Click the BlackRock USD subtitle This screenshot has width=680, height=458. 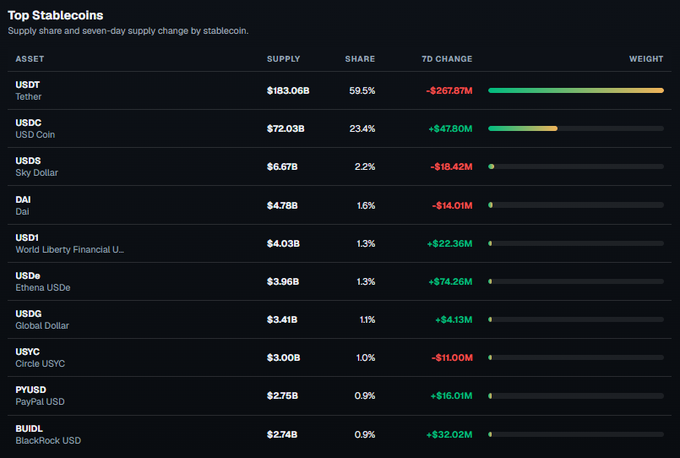(x=48, y=441)
